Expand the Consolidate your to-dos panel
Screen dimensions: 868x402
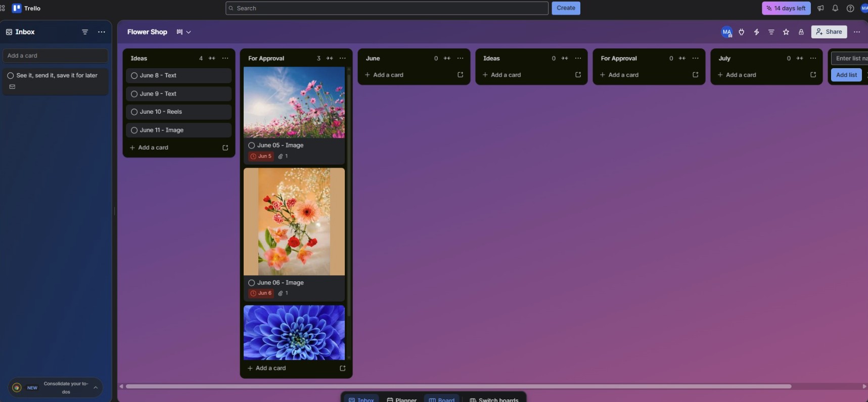(x=96, y=387)
